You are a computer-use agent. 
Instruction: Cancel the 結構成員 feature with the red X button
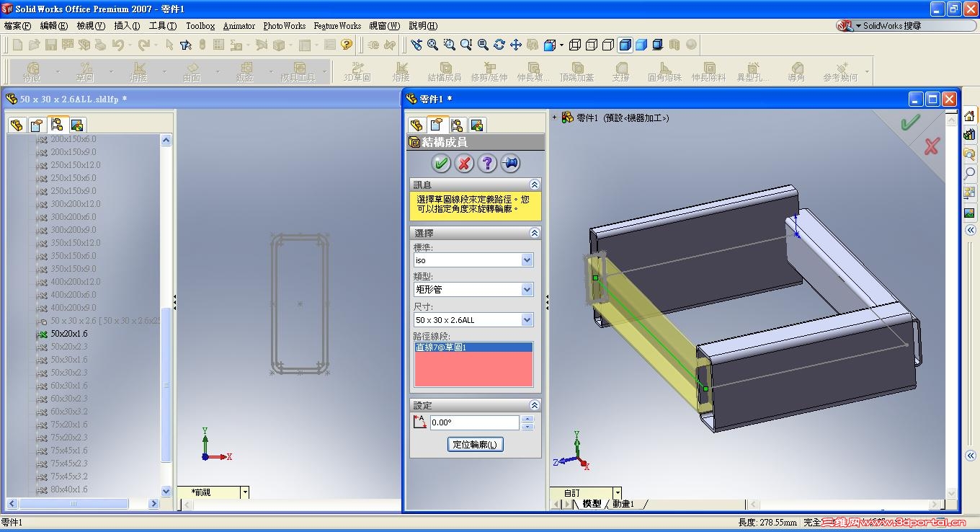[x=464, y=163]
